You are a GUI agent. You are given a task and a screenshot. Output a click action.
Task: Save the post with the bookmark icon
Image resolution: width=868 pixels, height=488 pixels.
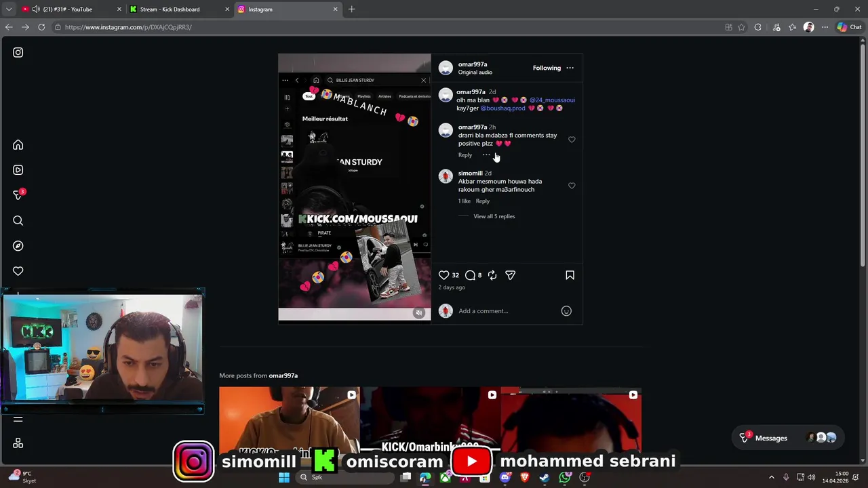click(x=570, y=275)
